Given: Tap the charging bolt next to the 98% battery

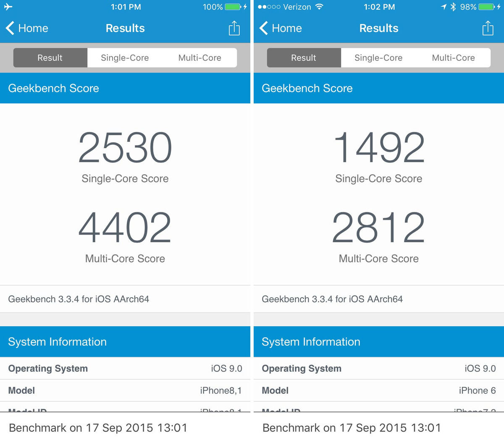Looking at the screenshot, I should click(499, 7).
